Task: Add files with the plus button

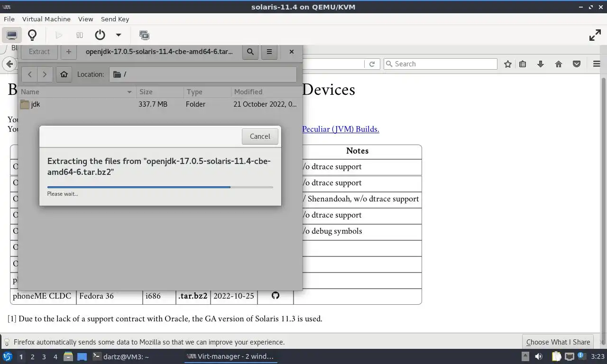Action: point(68,52)
